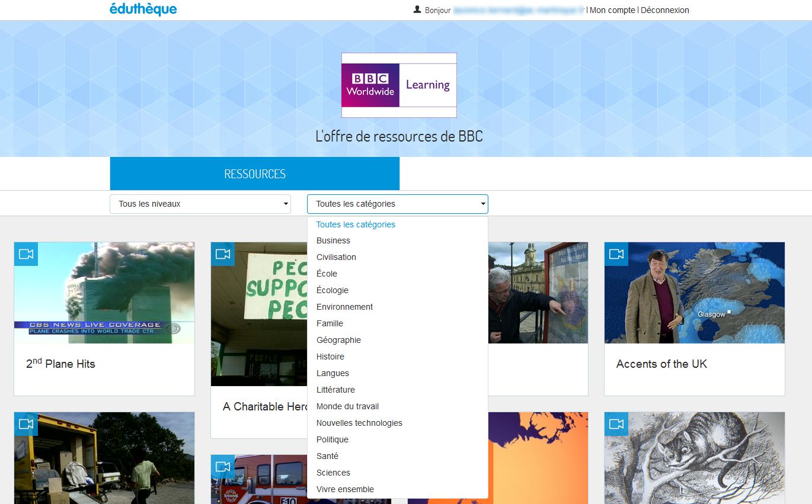Open the Tous les niveaux dropdown
This screenshot has height=504, width=812.
tap(200, 204)
